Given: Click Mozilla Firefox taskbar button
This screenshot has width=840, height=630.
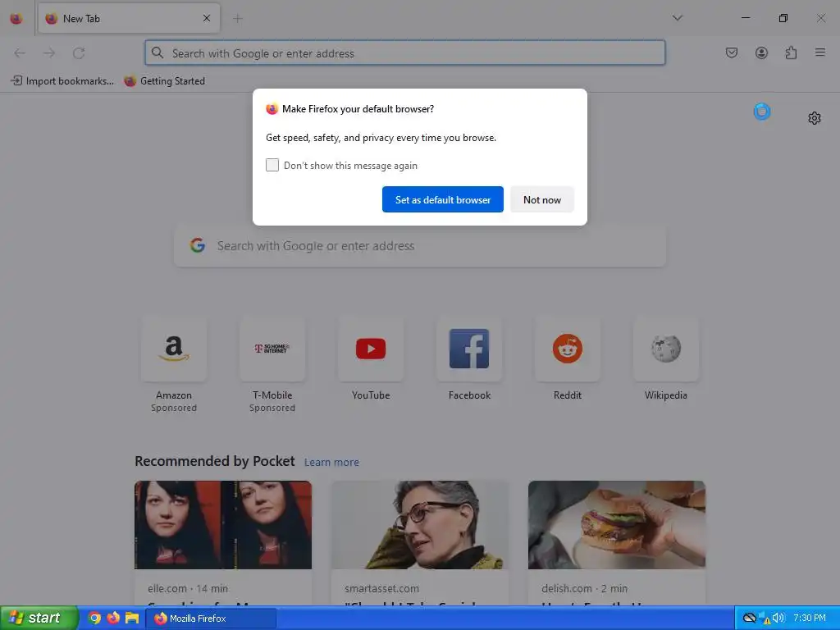Looking at the screenshot, I should [x=212, y=619].
